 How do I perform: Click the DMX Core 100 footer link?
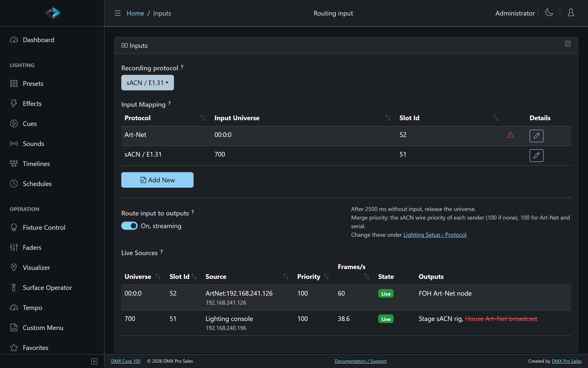[126, 361]
